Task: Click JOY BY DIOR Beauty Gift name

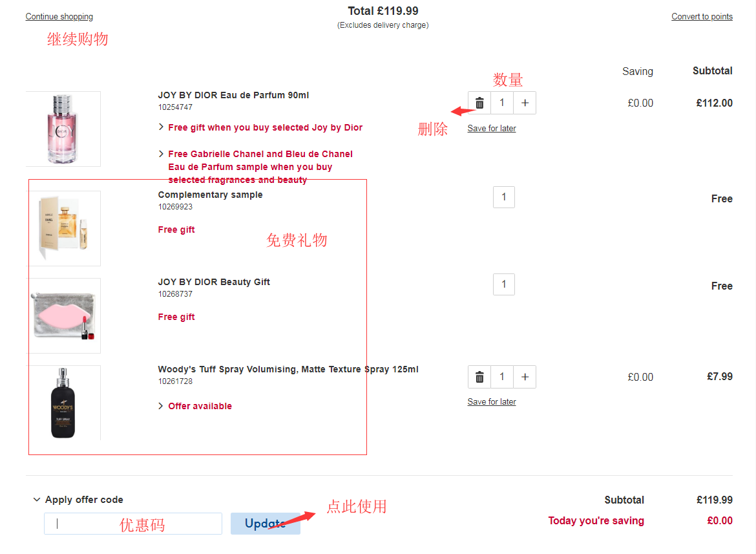Action: click(x=214, y=282)
